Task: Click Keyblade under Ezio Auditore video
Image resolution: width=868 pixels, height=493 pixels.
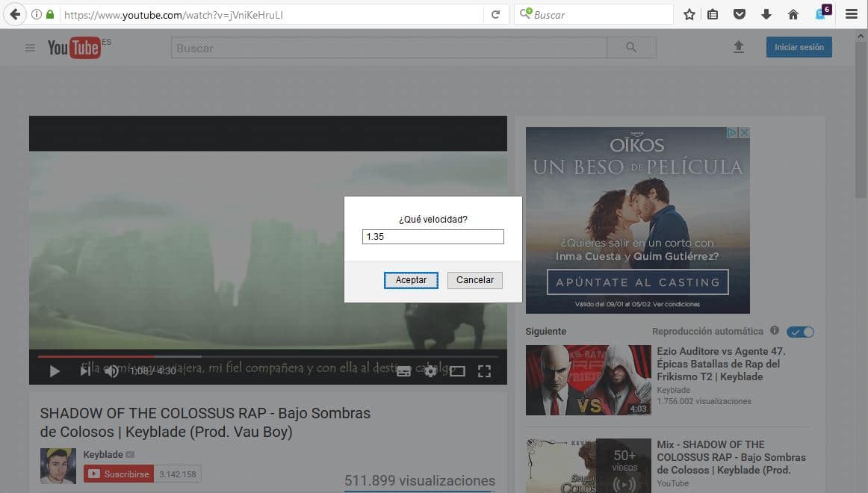Action: (x=673, y=390)
